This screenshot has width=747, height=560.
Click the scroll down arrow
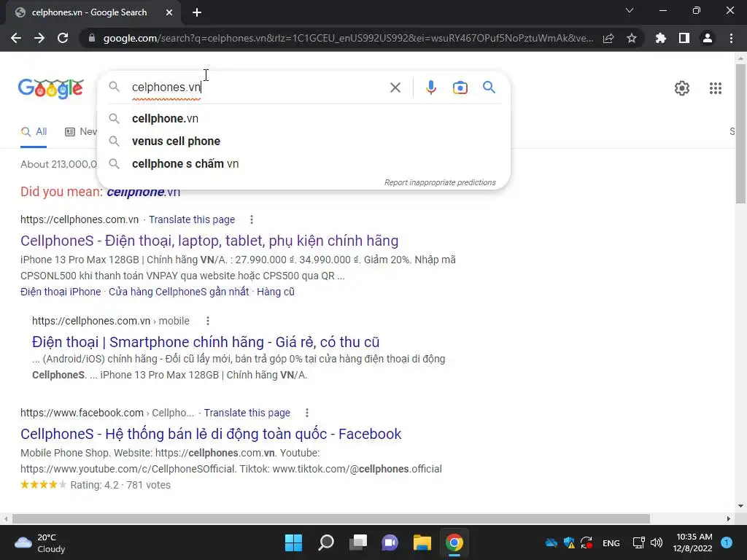(x=740, y=506)
